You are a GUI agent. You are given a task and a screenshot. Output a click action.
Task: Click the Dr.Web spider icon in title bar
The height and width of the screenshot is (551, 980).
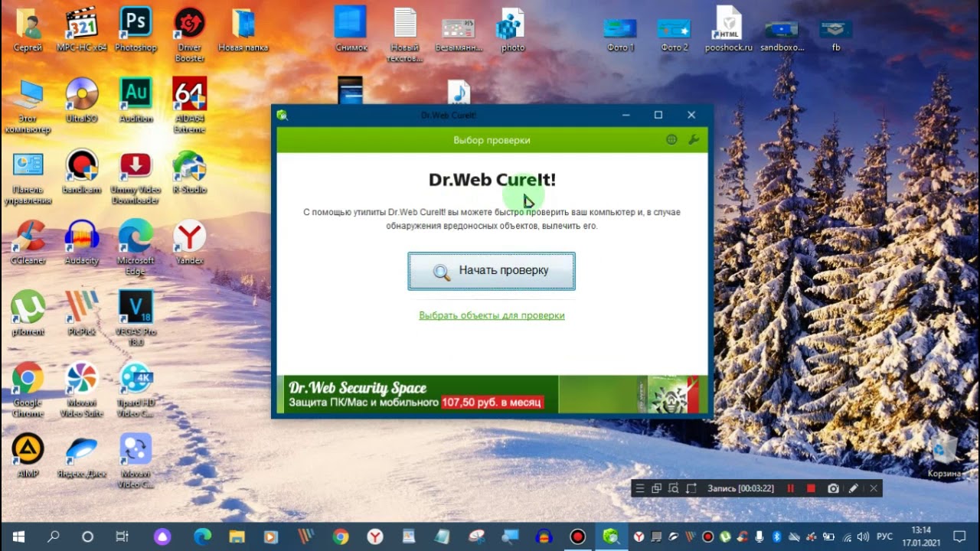coord(282,115)
